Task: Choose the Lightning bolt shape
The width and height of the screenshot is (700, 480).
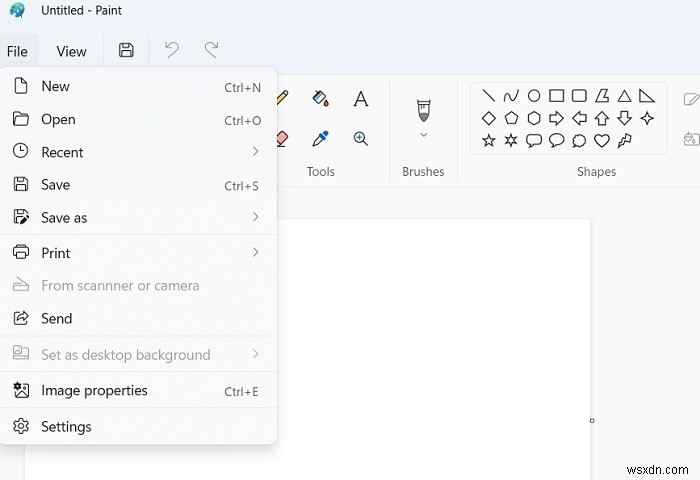Action: click(x=625, y=141)
